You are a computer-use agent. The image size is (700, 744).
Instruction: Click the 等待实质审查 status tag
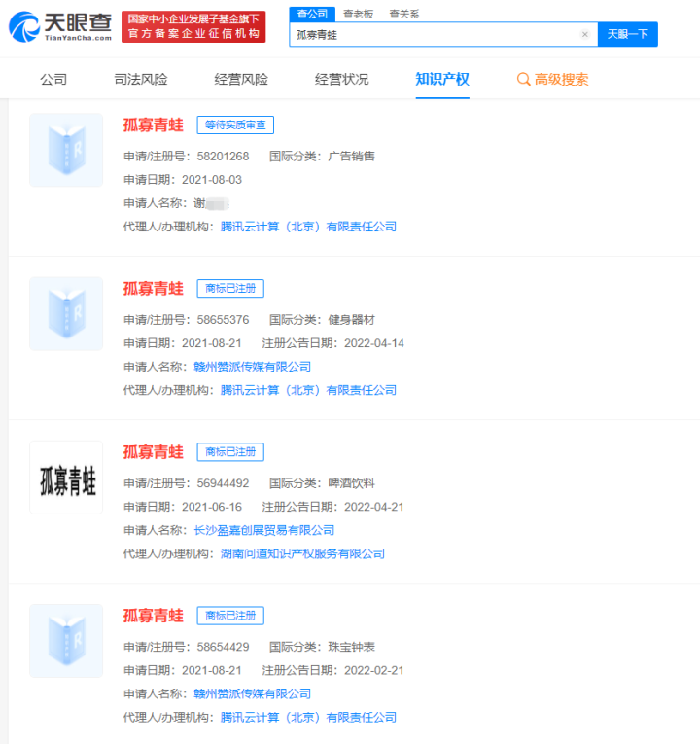click(x=235, y=124)
